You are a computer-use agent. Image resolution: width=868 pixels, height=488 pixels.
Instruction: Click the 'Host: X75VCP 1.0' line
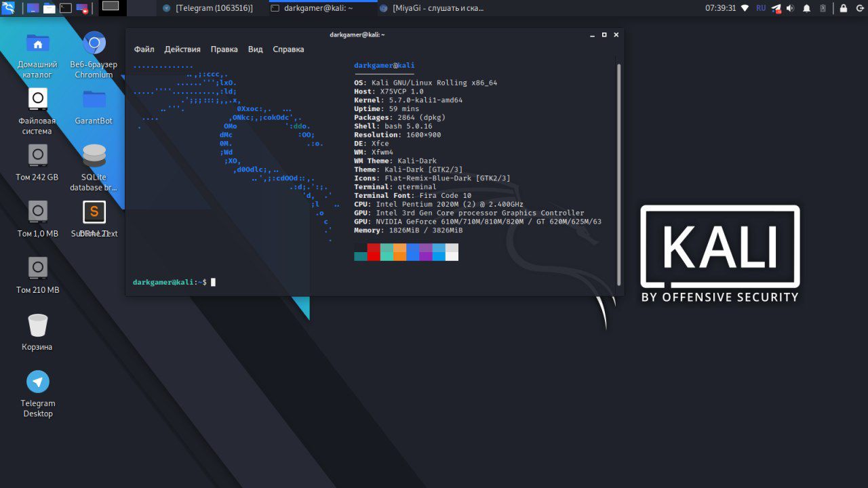tap(389, 91)
